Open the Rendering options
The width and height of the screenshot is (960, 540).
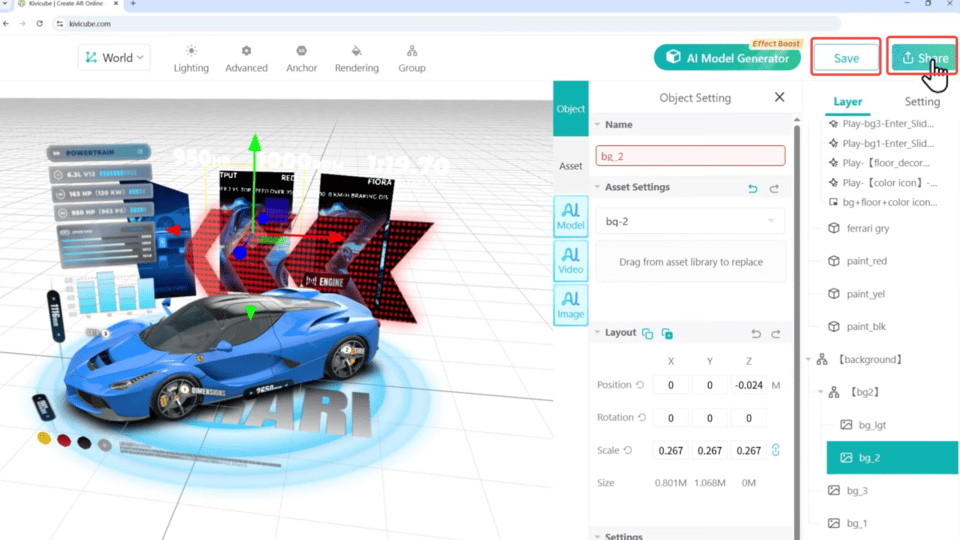point(356,59)
